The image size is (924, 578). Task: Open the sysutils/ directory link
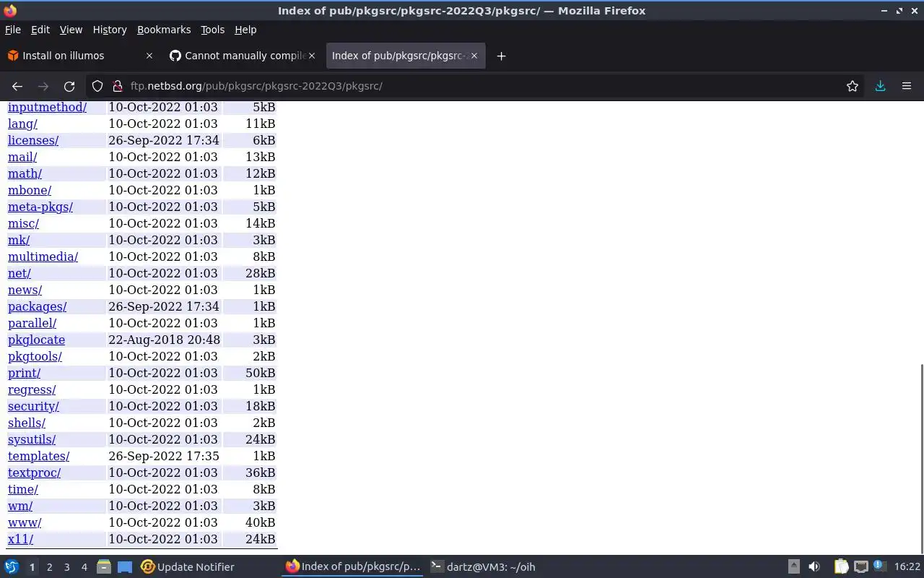(32, 439)
